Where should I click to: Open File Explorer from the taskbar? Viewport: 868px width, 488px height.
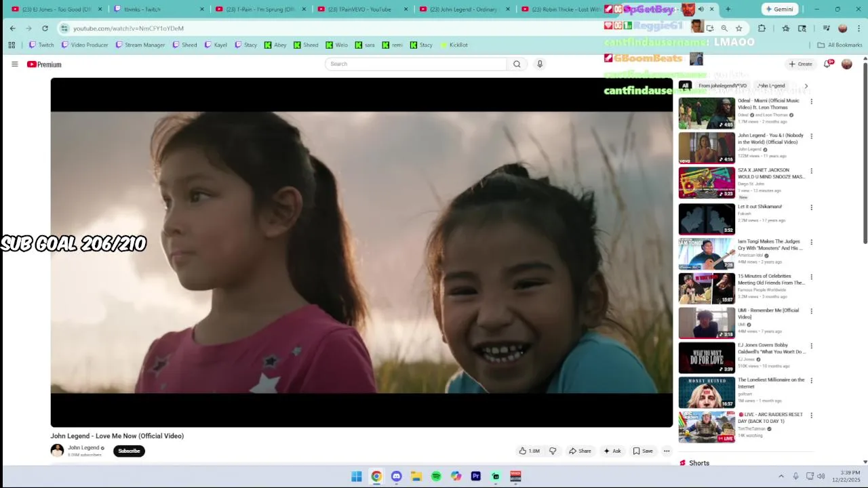coord(416,476)
